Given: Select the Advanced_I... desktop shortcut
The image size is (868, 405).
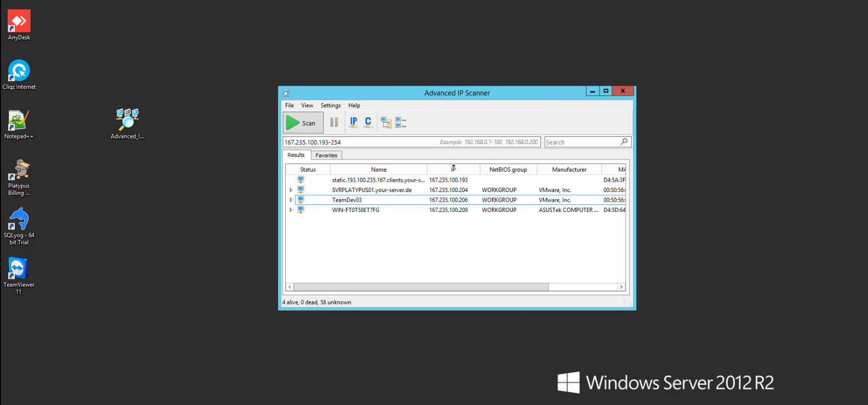Looking at the screenshot, I should [x=128, y=124].
